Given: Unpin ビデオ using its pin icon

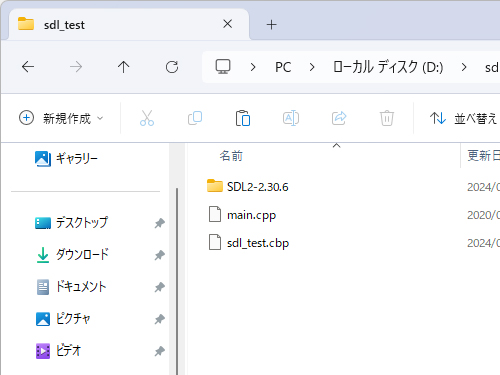Looking at the screenshot, I should pos(160,351).
